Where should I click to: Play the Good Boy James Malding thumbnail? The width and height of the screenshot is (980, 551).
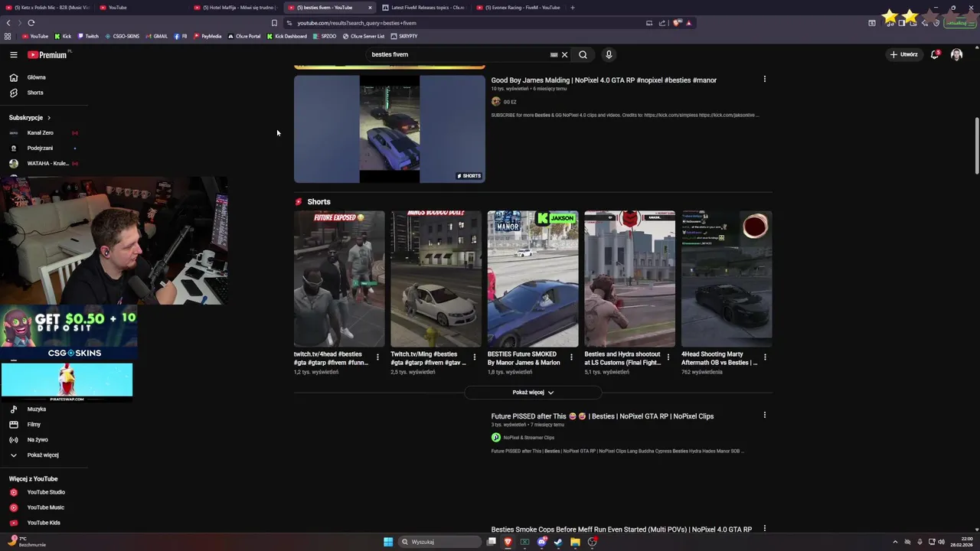click(389, 129)
